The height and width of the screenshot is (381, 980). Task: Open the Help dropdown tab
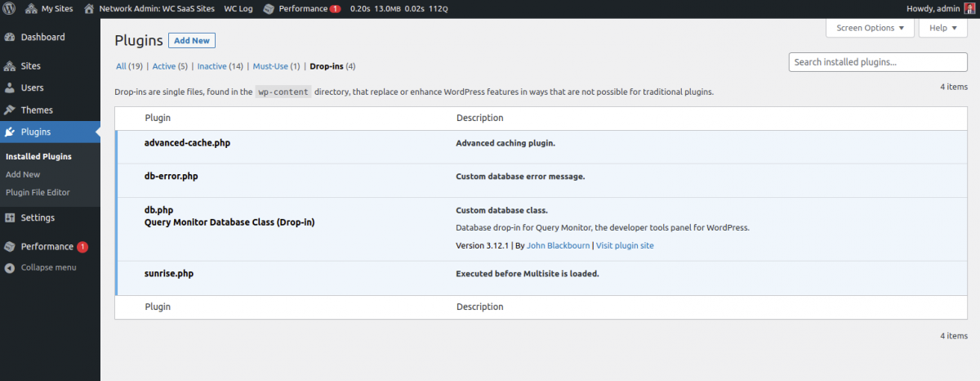pyautogui.click(x=942, y=28)
